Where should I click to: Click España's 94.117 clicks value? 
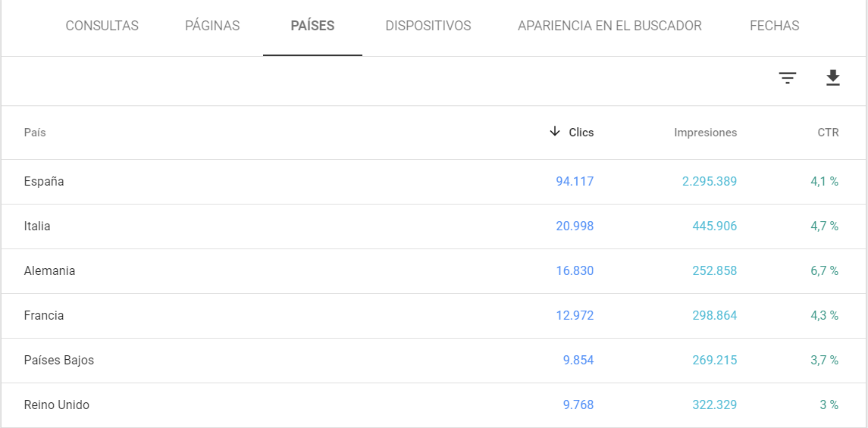pos(575,182)
